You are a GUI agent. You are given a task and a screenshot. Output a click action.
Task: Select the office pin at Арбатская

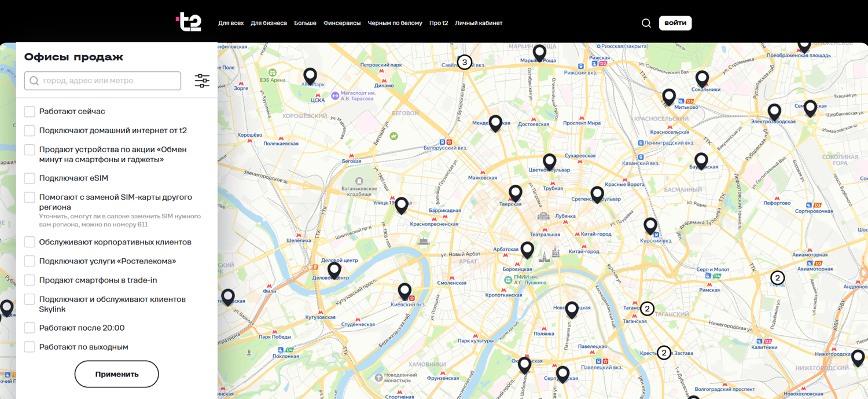pos(527,250)
